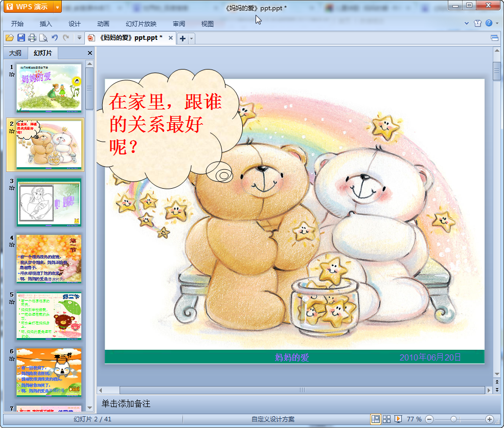The height and width of the screenshot is (428, 504).
Task: Go to previous slide double-arrow button
Action: (497, 382)
